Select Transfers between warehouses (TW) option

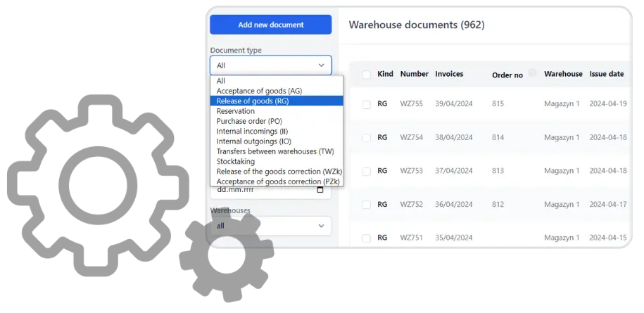(277, 151)
